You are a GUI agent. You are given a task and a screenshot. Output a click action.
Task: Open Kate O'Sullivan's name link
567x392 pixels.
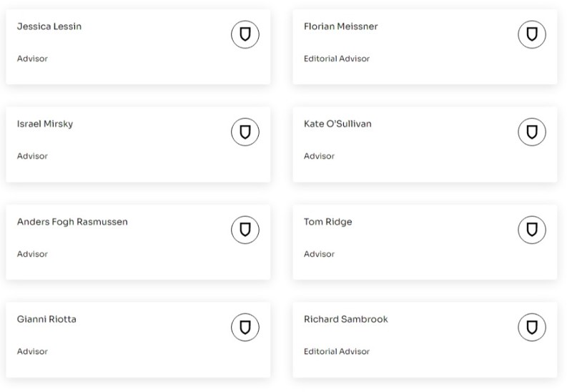tap(337, 124)
